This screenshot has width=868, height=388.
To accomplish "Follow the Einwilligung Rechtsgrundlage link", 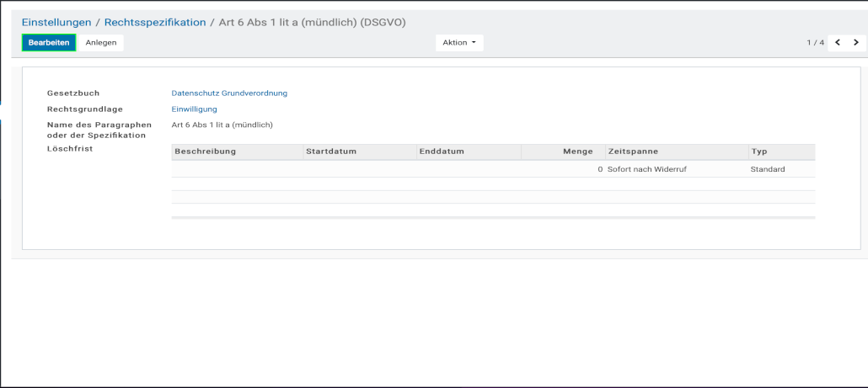I will [x=194, y=109].
